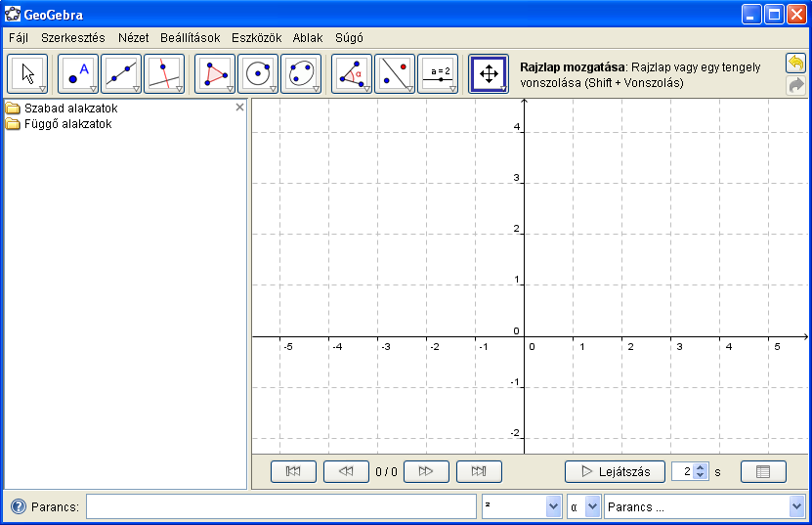Select the Circle with Center tool
This screenshot has width=812, height=525.
257,74
